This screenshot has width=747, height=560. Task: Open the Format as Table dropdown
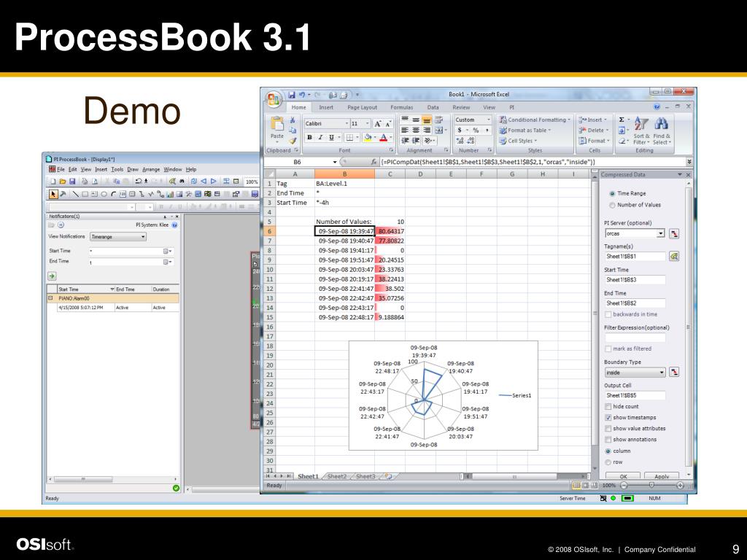[x=525, y=130]
